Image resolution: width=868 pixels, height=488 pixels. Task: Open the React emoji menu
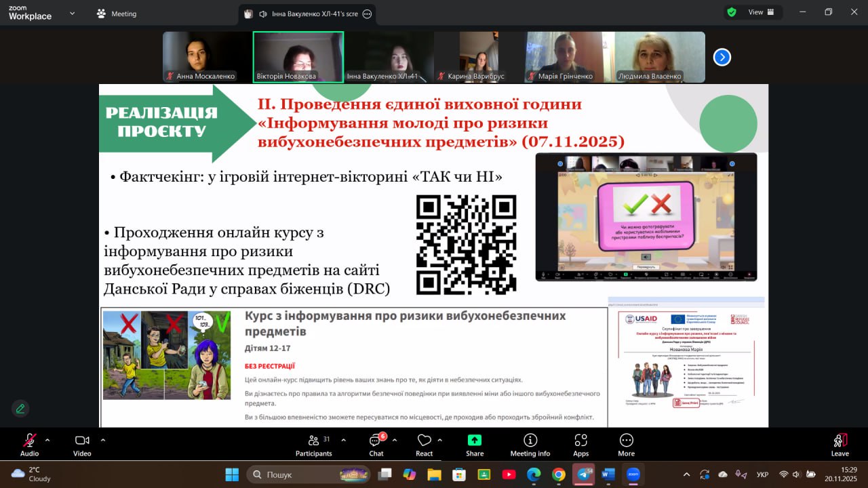(425, 444)
